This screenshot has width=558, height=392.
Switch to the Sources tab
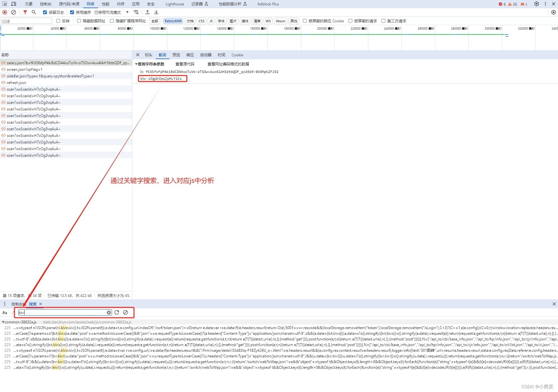point(69,4)
